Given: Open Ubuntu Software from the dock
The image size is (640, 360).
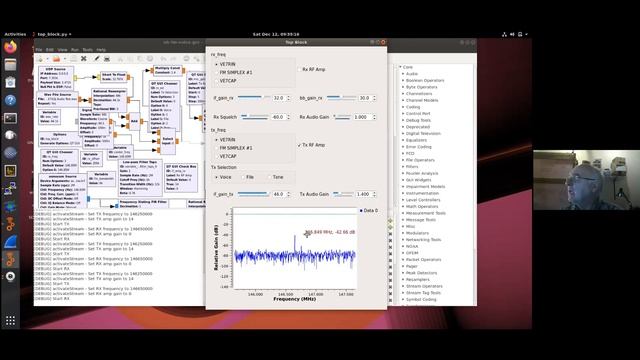Looking at the screenshot, I should [x=10, y=82].
